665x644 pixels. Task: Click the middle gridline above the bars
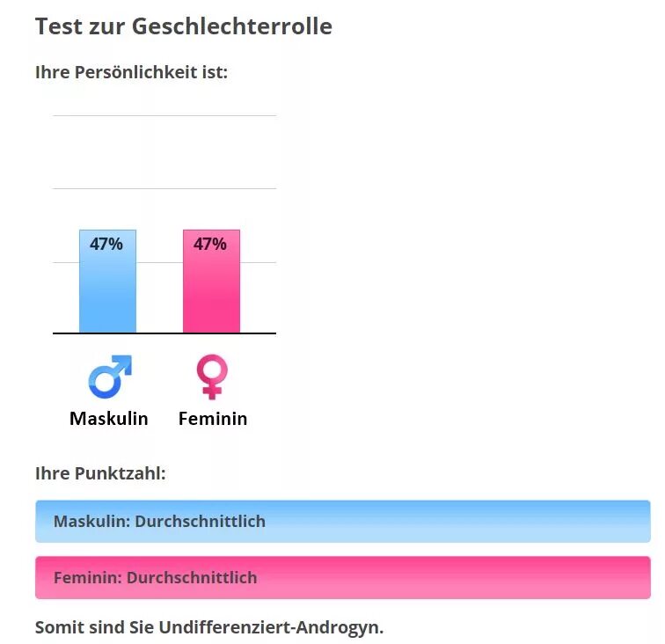164,188
